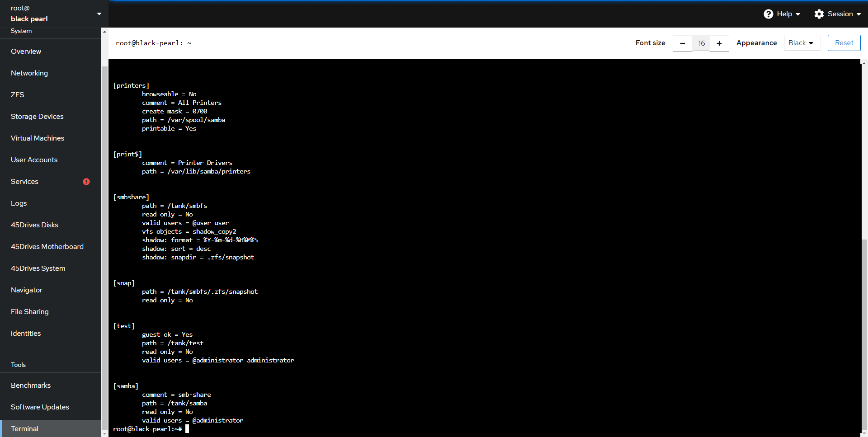Click the Help question-mark icon

tap(769, 14)
